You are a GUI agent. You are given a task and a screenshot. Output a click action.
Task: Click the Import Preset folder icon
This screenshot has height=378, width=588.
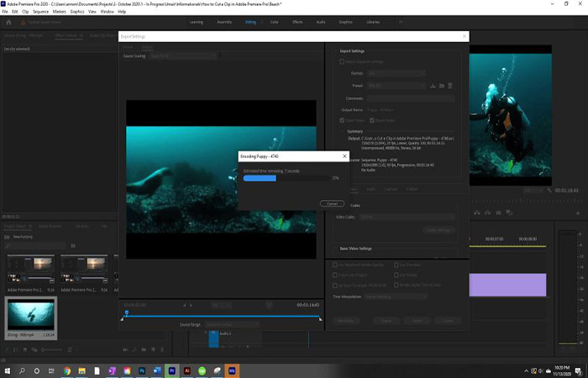click(x=441, y=86)
